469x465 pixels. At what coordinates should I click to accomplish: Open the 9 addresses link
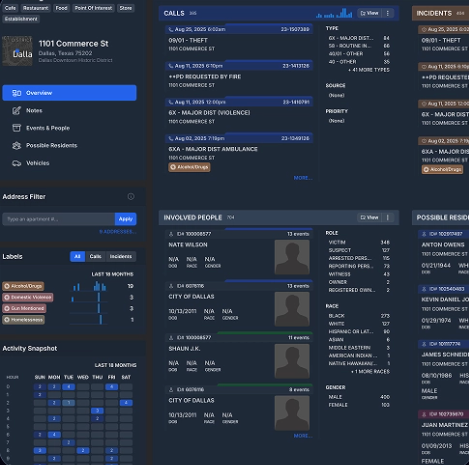pyautogui.click(x=118, y=232)
